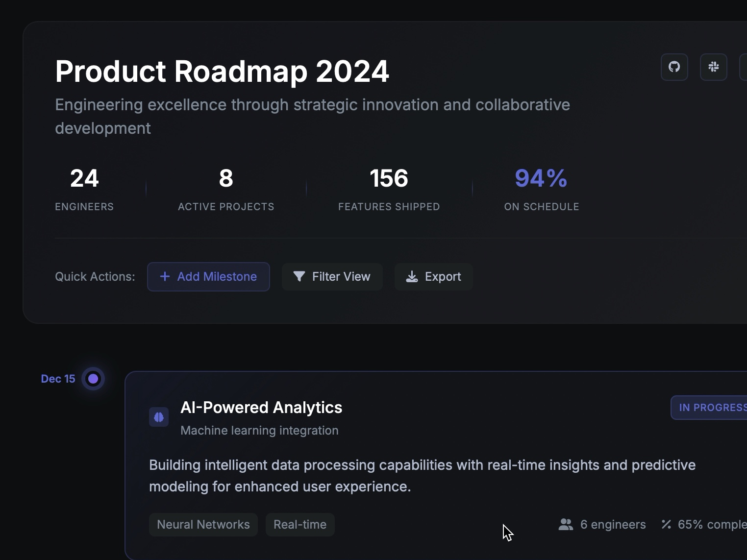Select the Neural Networks tag

point(203,524)
